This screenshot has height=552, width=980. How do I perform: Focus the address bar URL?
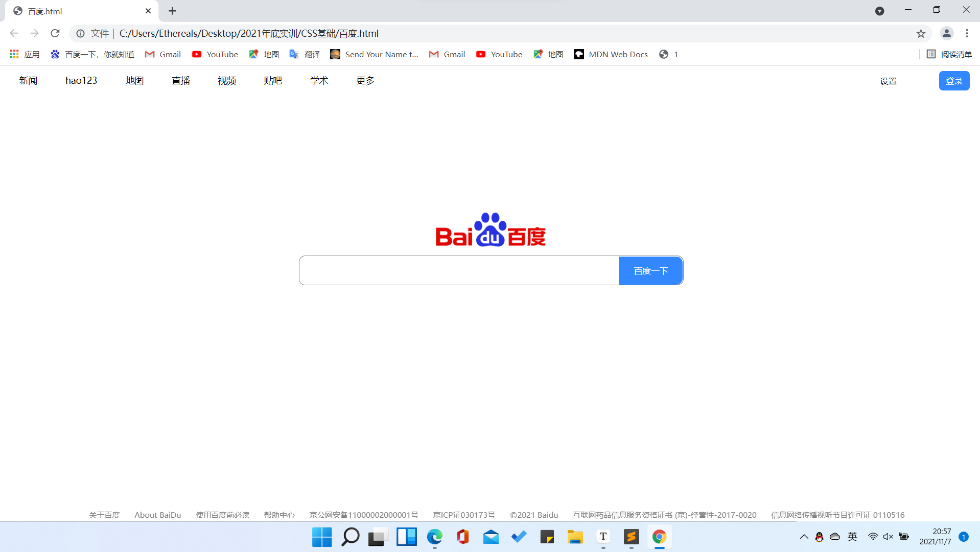249,33
